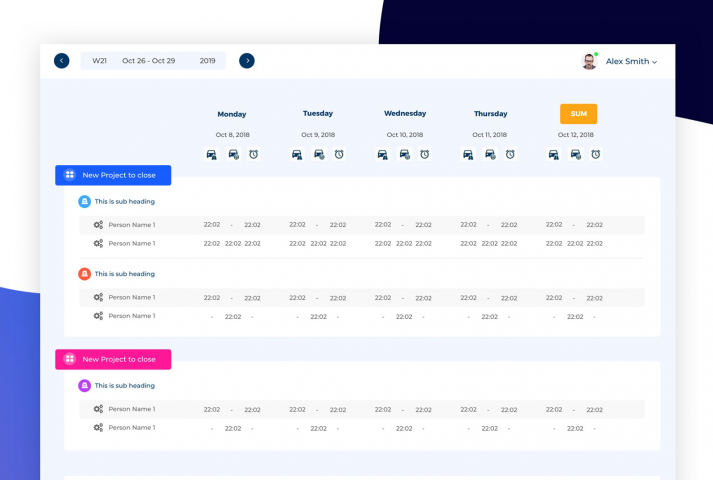This screenshot has width=713, height=480.
Task: Click the grid icon on the blue project button
Action: click(x=70, y=175)
